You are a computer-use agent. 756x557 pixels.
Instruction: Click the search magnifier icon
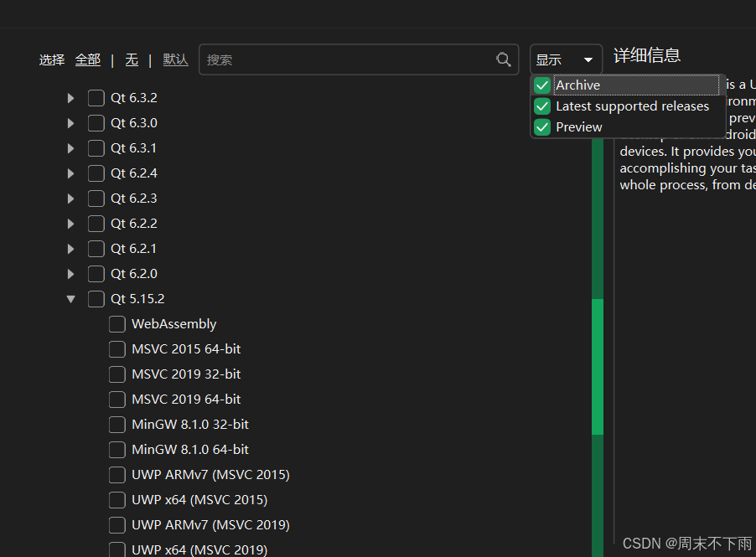coord(504,59)
